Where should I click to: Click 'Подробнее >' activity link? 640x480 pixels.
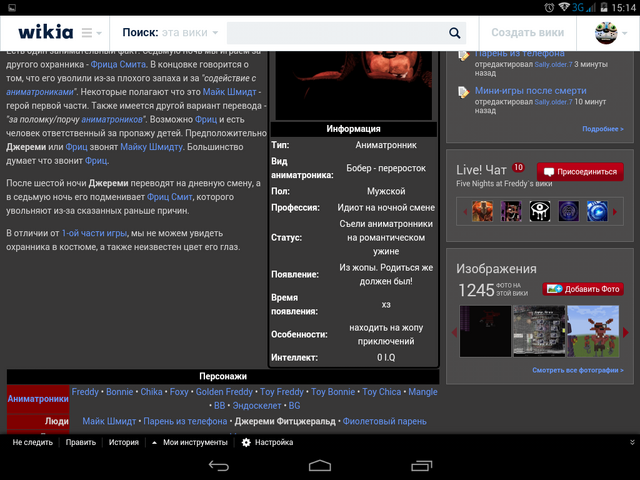pos(602,129)
